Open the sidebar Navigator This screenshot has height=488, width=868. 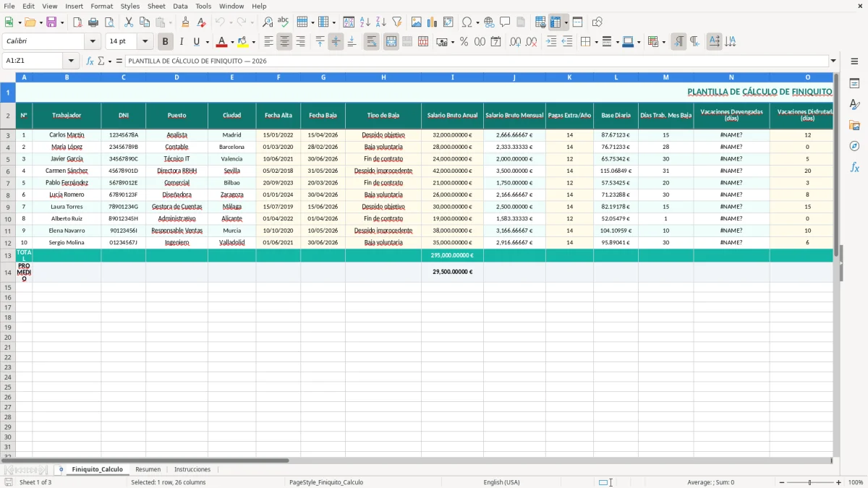tap(854, 147)
